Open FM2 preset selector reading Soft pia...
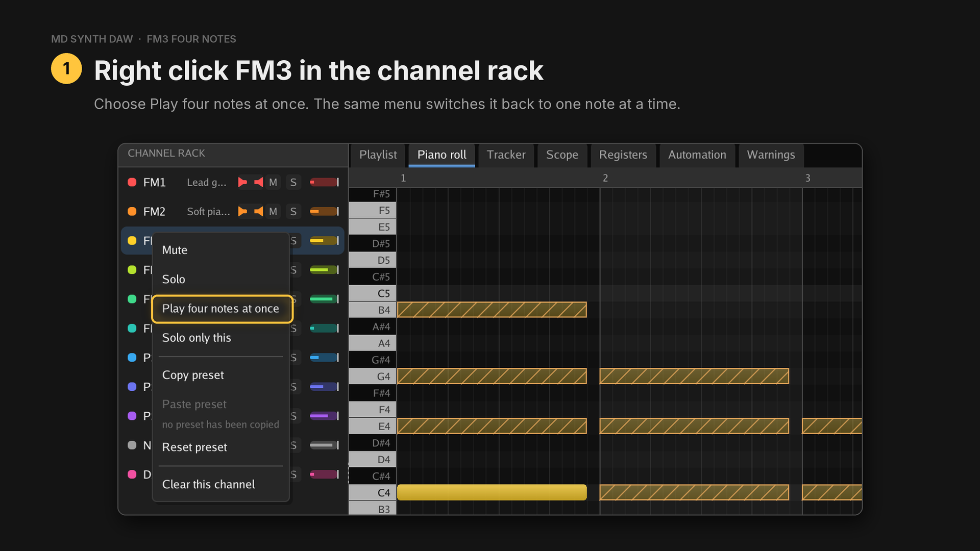Image resolution: width=980 pixels, height=551 pixels. pyautogui.click(x=208, y=211)
